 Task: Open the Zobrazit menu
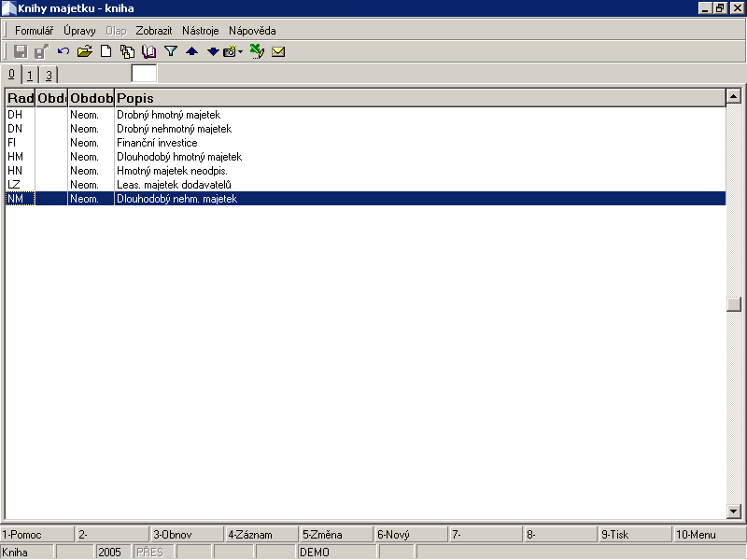click(x=154, y=31)
